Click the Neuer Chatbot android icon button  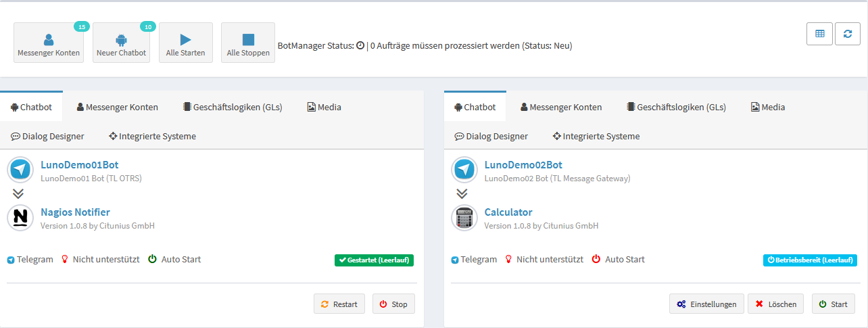(x=121, y=43)
